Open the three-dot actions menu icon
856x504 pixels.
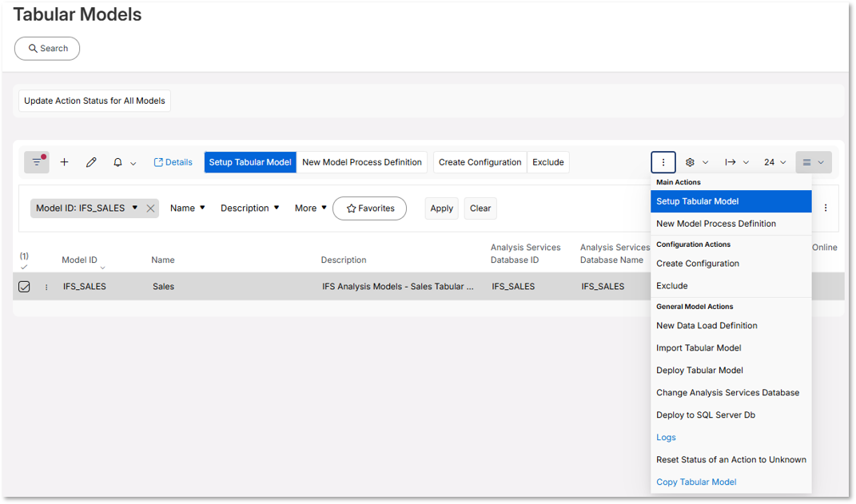click(663, 162)
